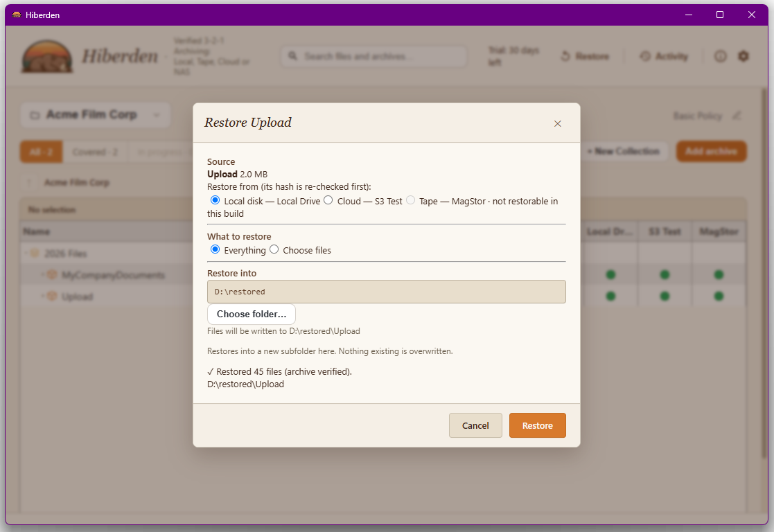This screenshot has height=532, width=774.
Task: Click the S3 Test green dot for MyCompanyDocuments
Action: pyautogui.click(x=665, y=275)
